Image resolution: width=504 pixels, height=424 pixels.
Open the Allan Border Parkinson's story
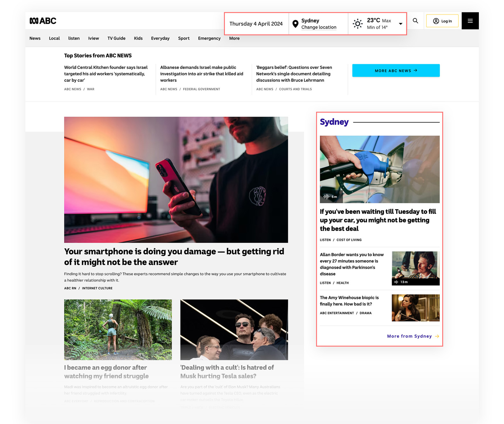[352, 264]
